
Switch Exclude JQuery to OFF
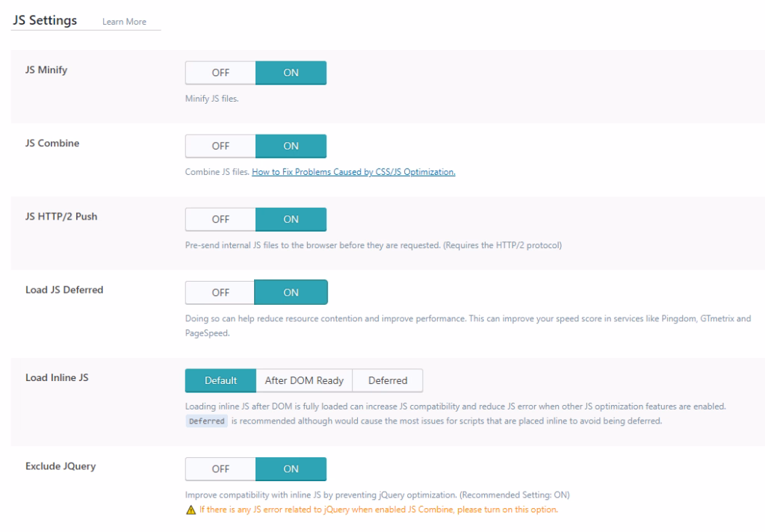click(x=220, y=468)
